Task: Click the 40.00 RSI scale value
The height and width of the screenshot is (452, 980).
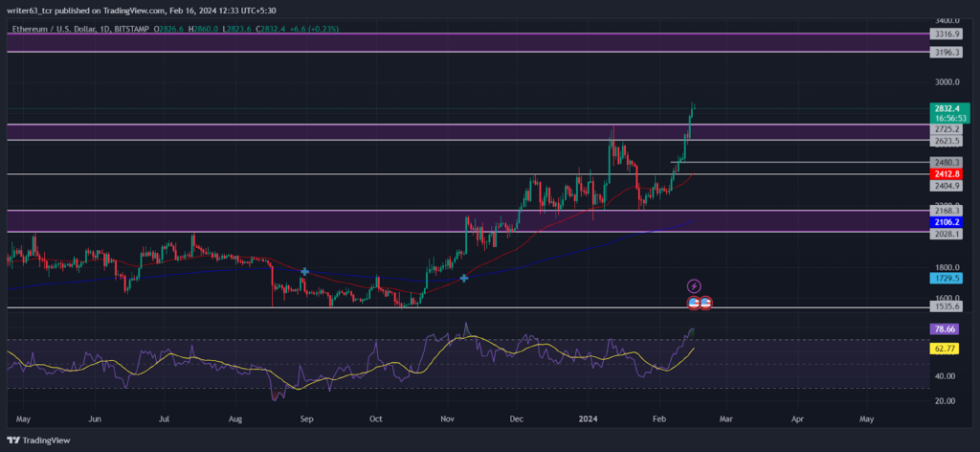Action: pos(945,376)
